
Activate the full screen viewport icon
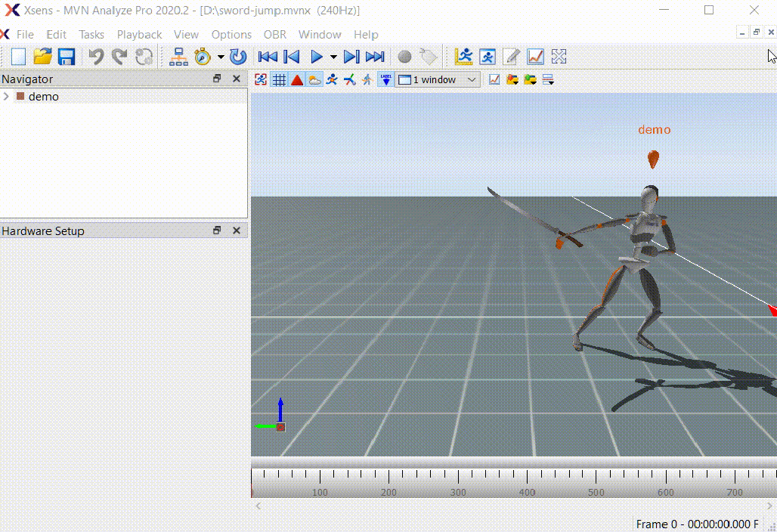[559, 57]
